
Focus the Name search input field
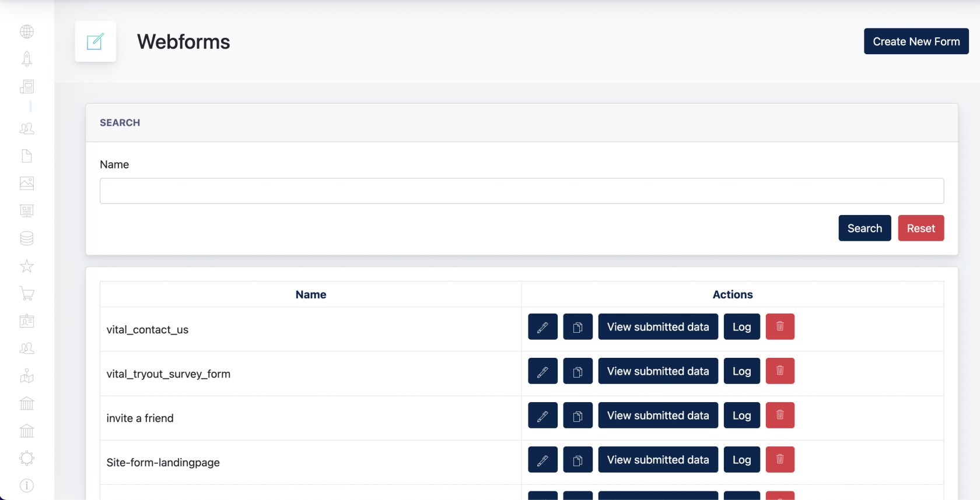[521, 191]
